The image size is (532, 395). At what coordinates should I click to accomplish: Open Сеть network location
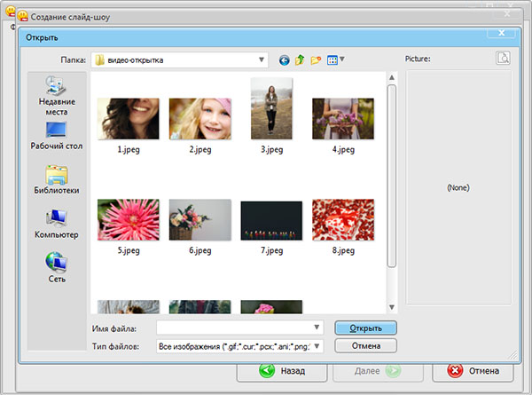56,266
